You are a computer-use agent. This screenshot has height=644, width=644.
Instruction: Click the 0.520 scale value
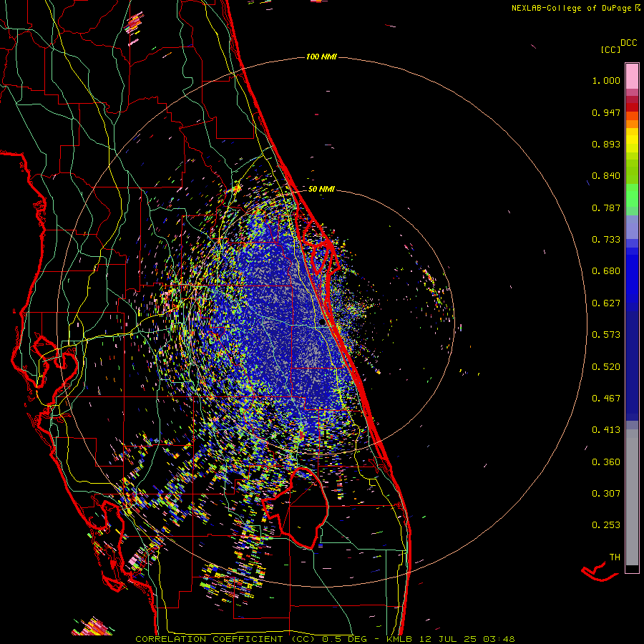(606, 367)
